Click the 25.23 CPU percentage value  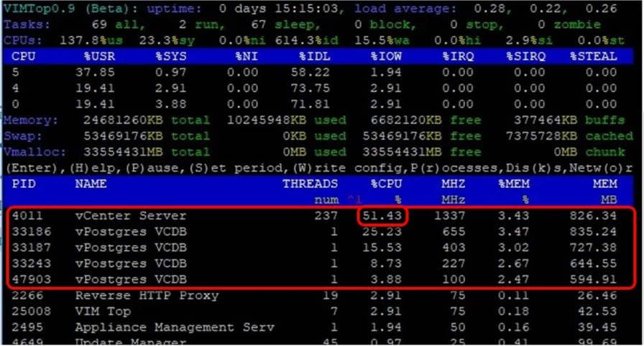point(382,232)
